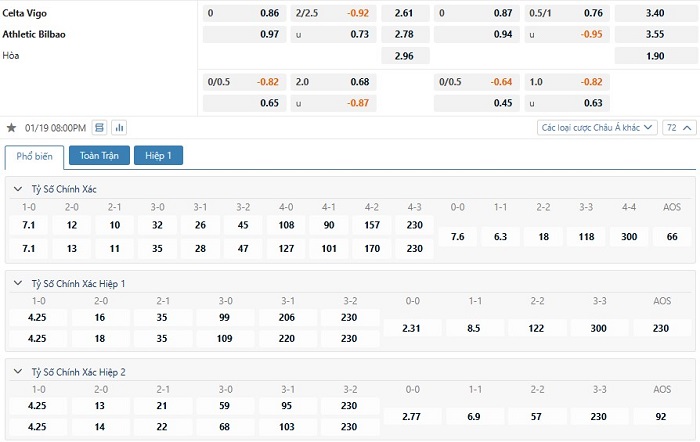Screen dimensions: 700x442
Task: Select Athletic Bilbao 1X2 odds 2.78
Action: tap(405, 34)
